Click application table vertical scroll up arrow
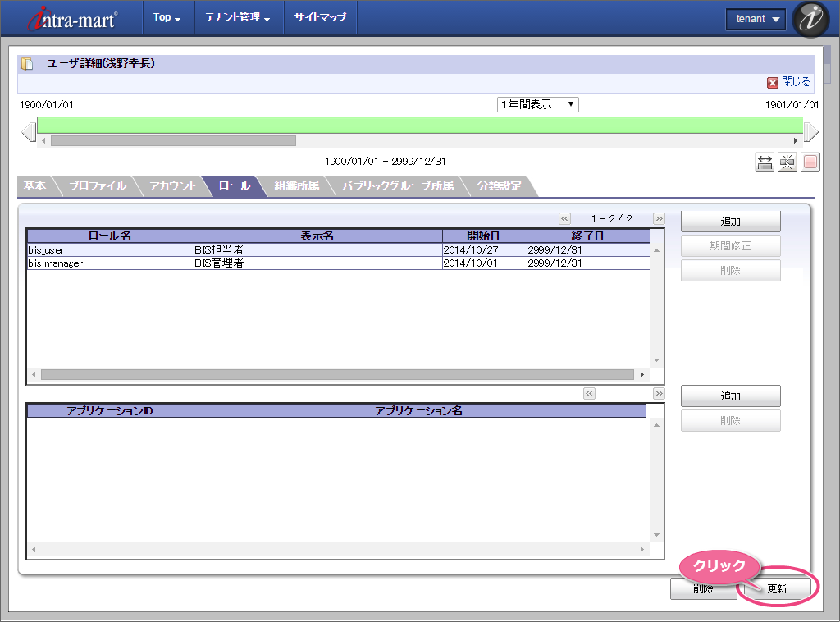Screen dimensions: 840x622 point(657,425)
